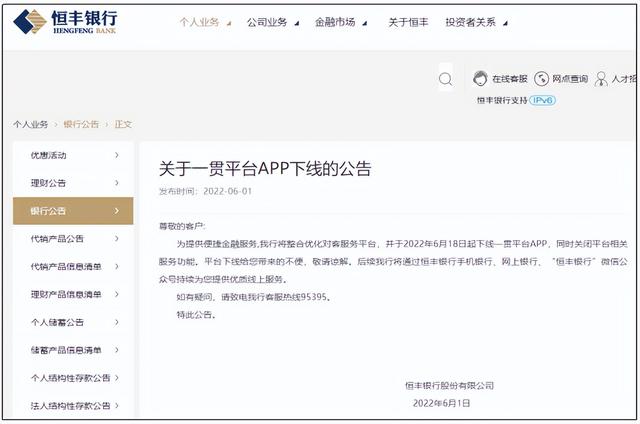Click the 人才招聘 person icon
Screen dimensions: 640x424
coord(601,79)
